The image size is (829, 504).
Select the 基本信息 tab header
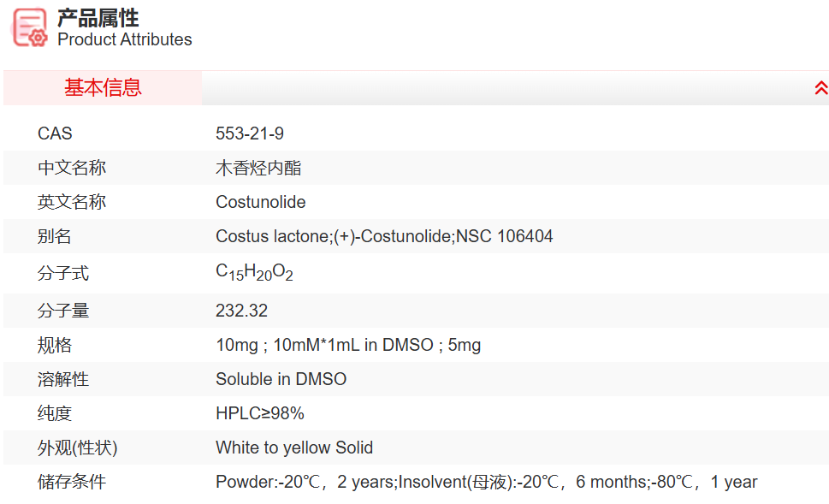point(103,88)
